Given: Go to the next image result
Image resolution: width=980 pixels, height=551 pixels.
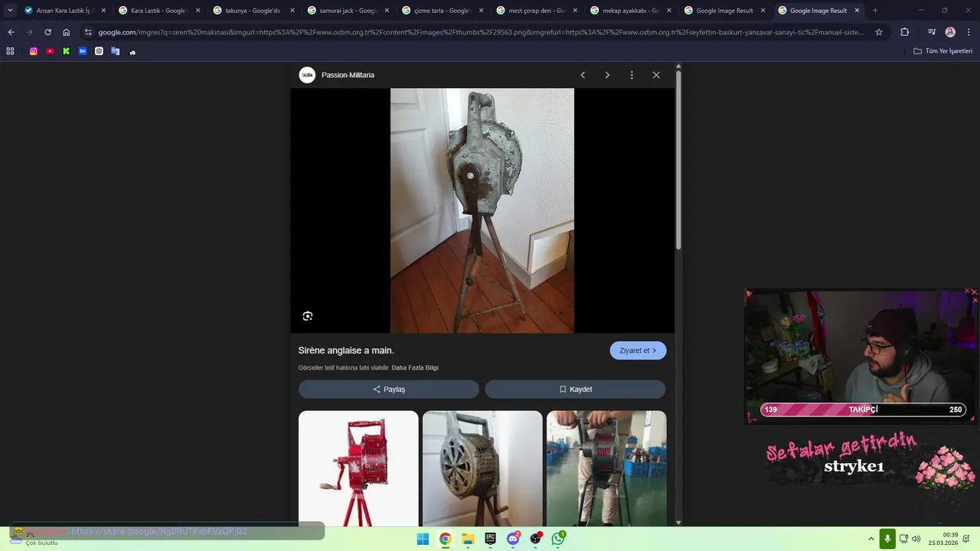Looking at the screenshot, I should pos(607,75).
